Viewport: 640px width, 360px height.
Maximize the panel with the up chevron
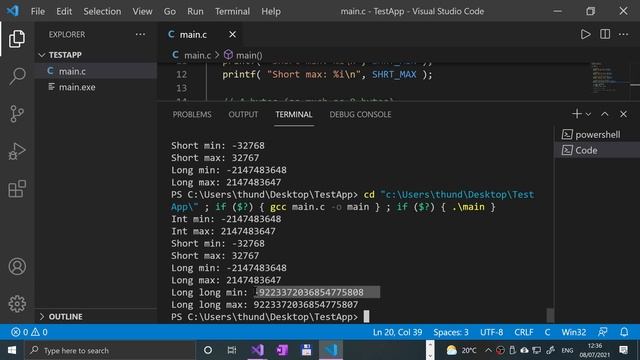point(604,114)
